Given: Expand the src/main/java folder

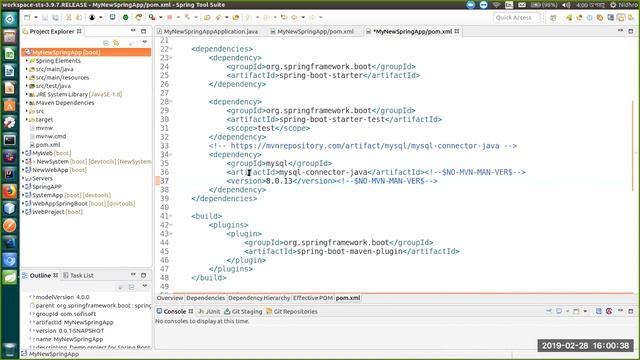Looking at the screenshot, I should [x=27, y=69].
